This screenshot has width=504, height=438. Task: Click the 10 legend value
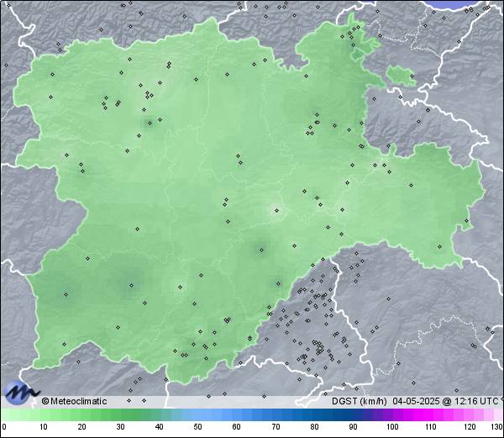point(44,427)
